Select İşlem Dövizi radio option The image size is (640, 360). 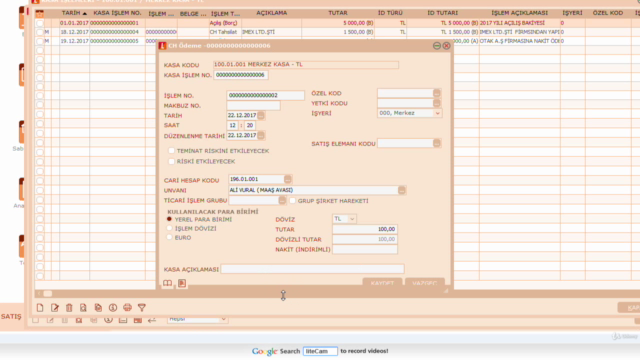169,228
